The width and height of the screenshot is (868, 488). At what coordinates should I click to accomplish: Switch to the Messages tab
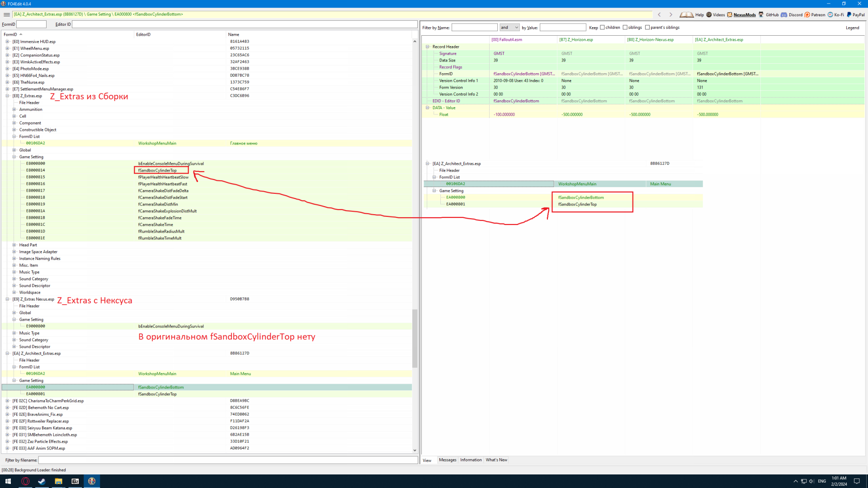(x=448, y=460)
